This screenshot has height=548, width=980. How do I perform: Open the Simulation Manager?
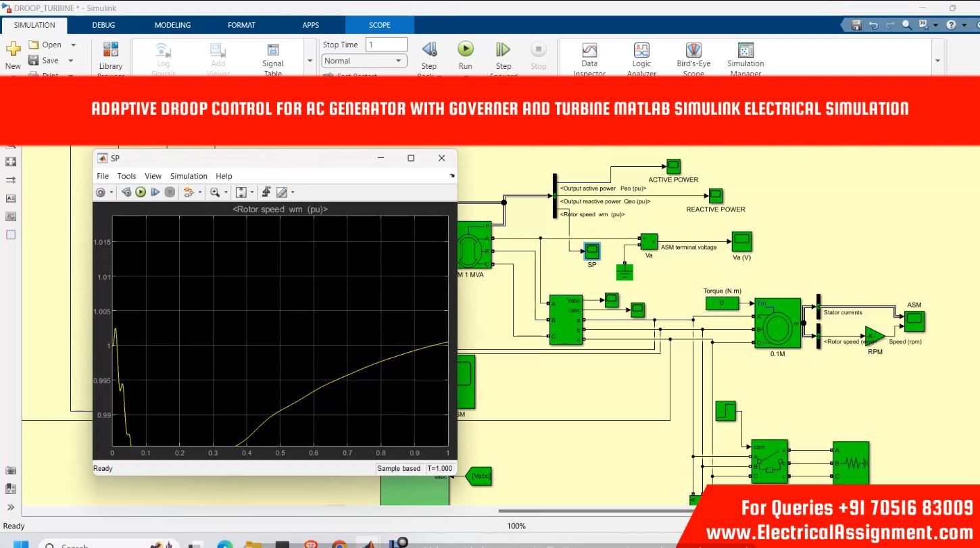point(745,51)
